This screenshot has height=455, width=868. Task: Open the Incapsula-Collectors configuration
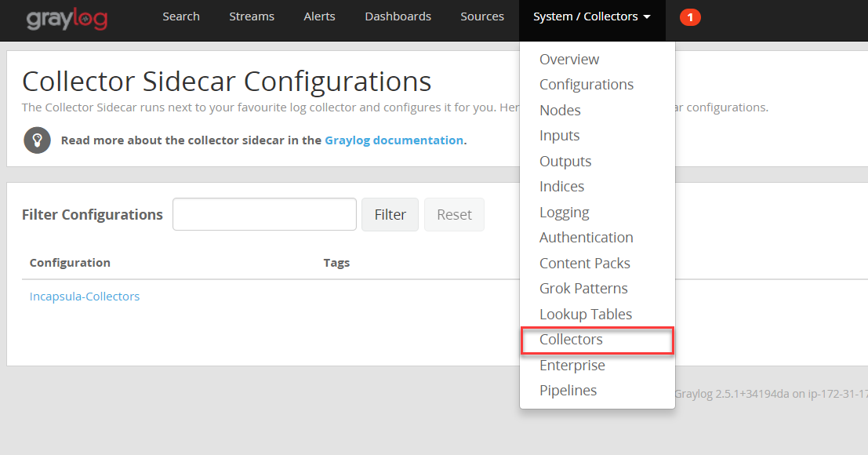click(x=85, y=296)
